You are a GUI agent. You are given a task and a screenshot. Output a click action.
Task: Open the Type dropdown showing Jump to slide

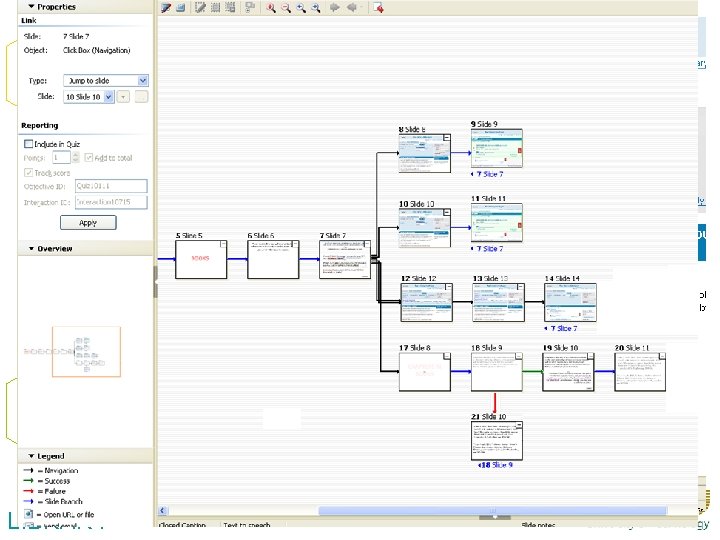point(106,80)
